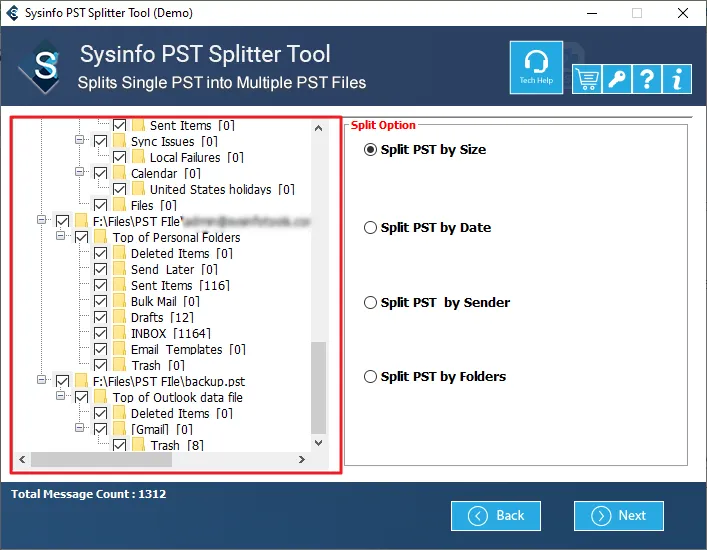Uncheck Trash [8] checkbox under Gmail
The height and width of the screenshot is (550, 707).
point(119,445)
